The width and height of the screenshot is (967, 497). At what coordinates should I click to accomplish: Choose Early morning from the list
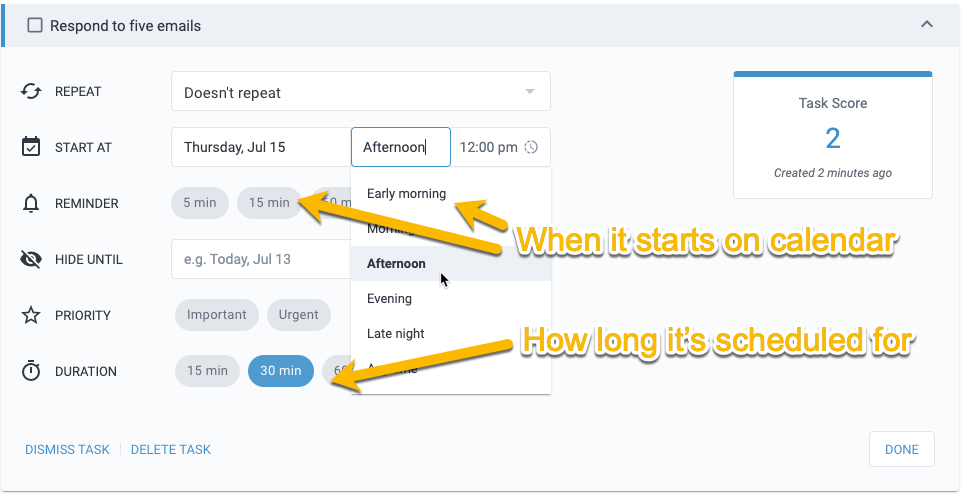[406, 194]
